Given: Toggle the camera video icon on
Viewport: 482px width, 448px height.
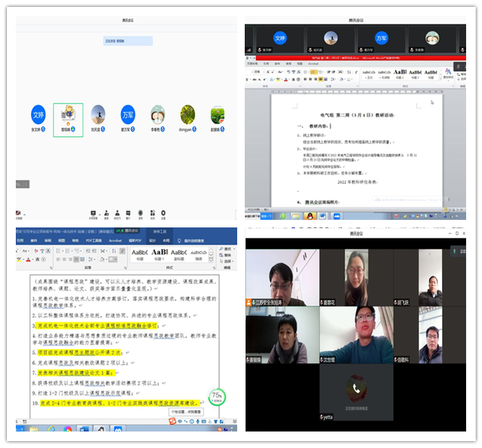Looking at the screenshot, I should [19, 213].
